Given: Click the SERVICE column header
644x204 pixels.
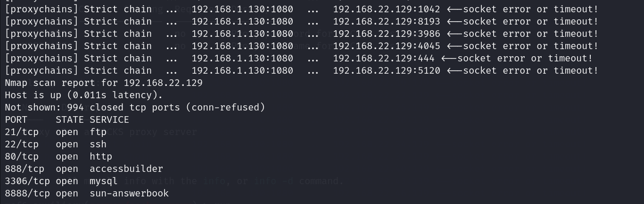Looking at the screenshot, I should [x=109, y=119].
